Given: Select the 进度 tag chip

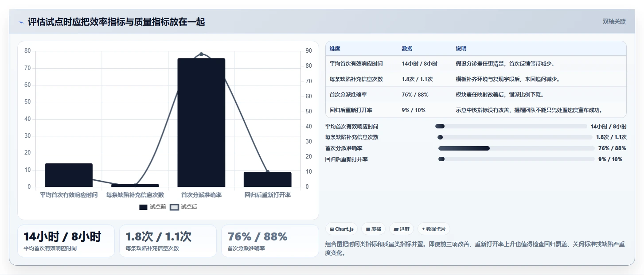Looking at the screenshot, I should coord(402,229).
